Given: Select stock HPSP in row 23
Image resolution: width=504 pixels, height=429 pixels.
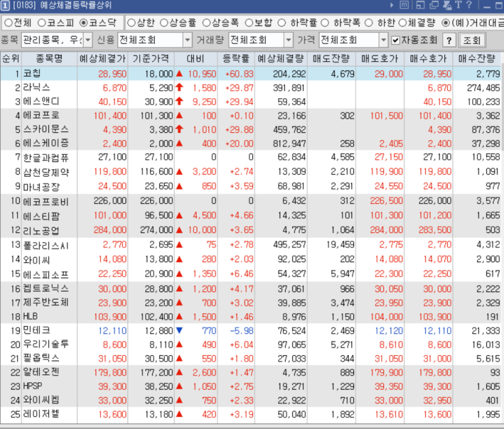Looking at the screenshot, I should click(33, 386).
